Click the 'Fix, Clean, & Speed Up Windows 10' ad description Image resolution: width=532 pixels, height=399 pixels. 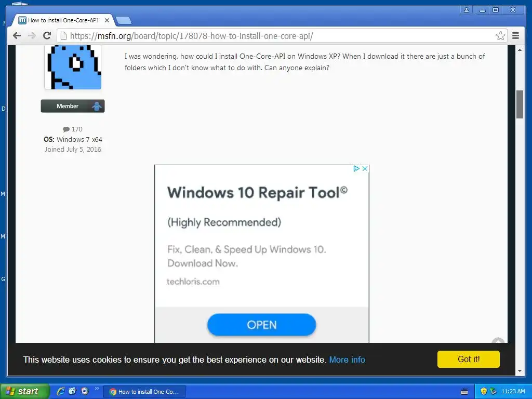pyautogui.click(x=247, y=256)
